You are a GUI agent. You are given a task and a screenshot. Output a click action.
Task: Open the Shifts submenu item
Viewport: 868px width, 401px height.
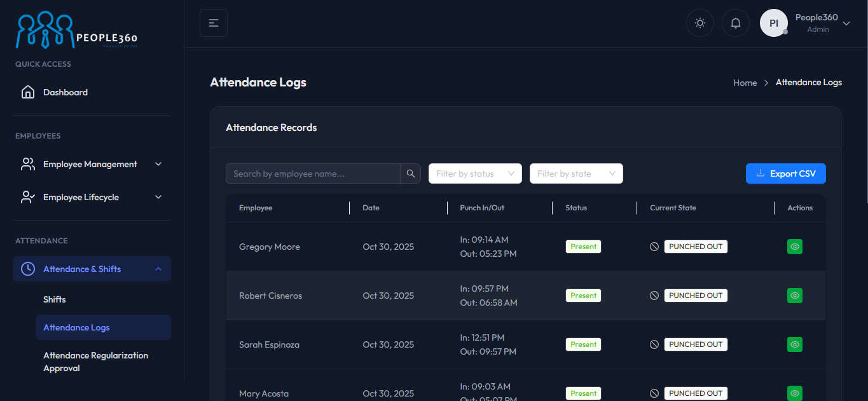[x=55, y=299]
